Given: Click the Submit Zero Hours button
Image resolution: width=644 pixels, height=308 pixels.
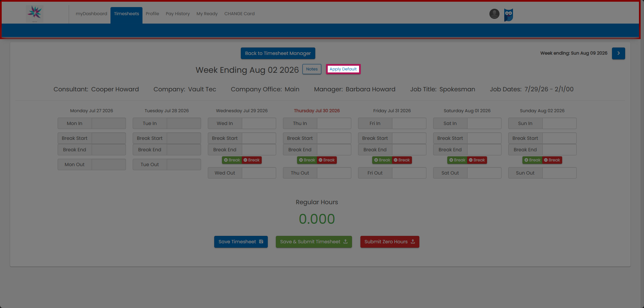Looking at the screenshot, I should 390,242.
